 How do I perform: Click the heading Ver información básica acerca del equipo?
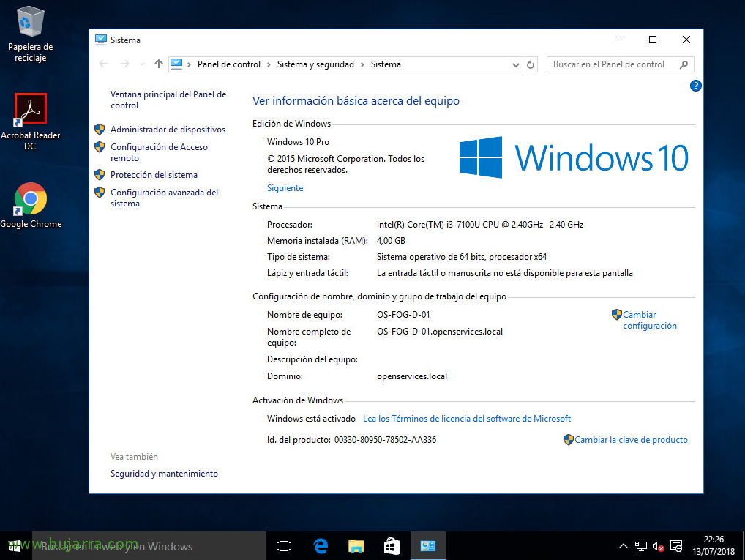coord(356,100)
